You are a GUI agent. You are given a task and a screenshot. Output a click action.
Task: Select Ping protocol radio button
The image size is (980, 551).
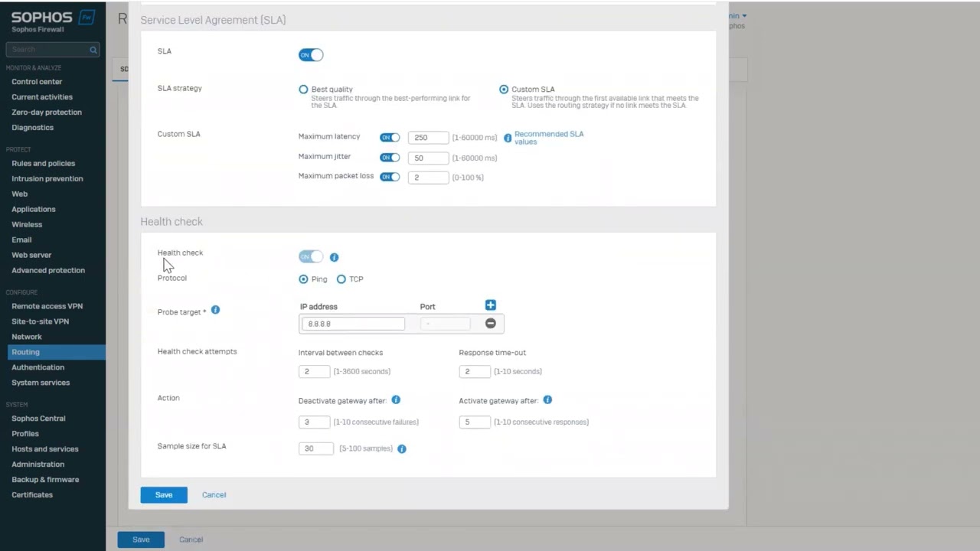(303, 279)
